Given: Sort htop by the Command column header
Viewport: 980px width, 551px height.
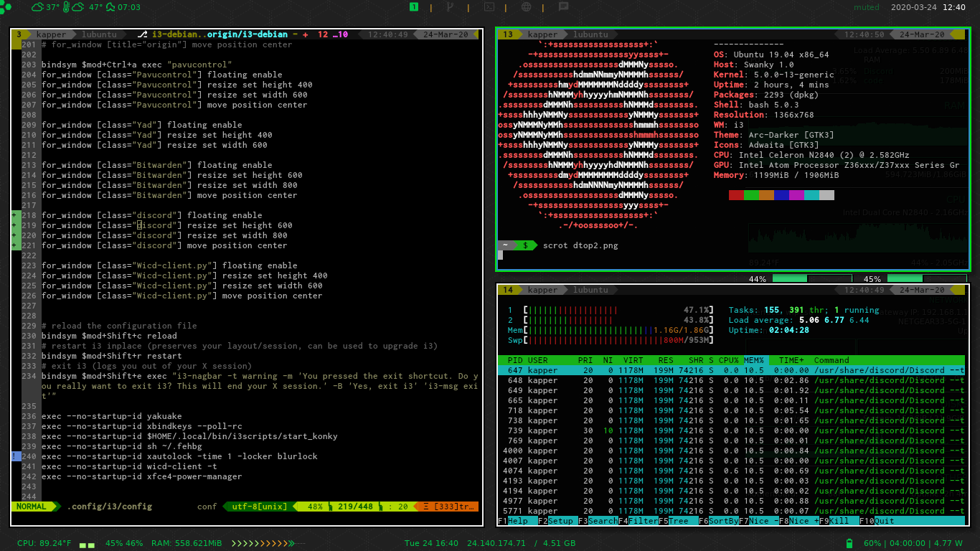Looking at the screenshot, I should [x=831, y=360].
